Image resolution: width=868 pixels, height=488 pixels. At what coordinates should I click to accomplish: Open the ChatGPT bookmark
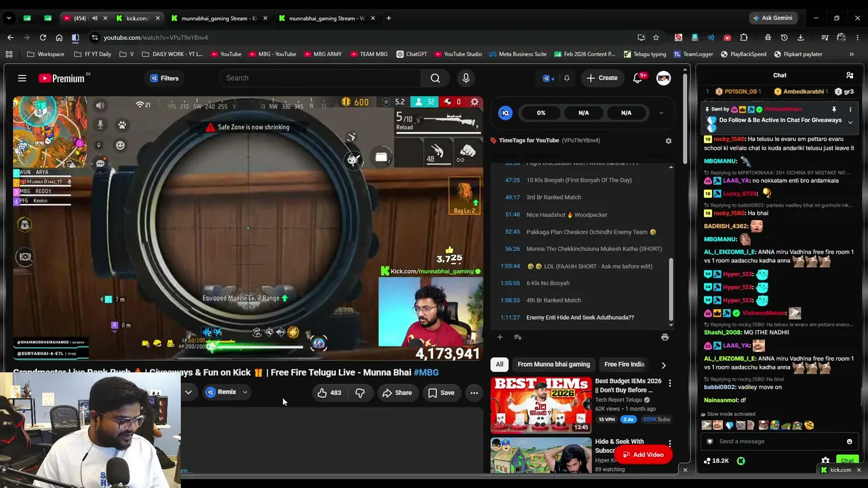click(x=412, y=54)
